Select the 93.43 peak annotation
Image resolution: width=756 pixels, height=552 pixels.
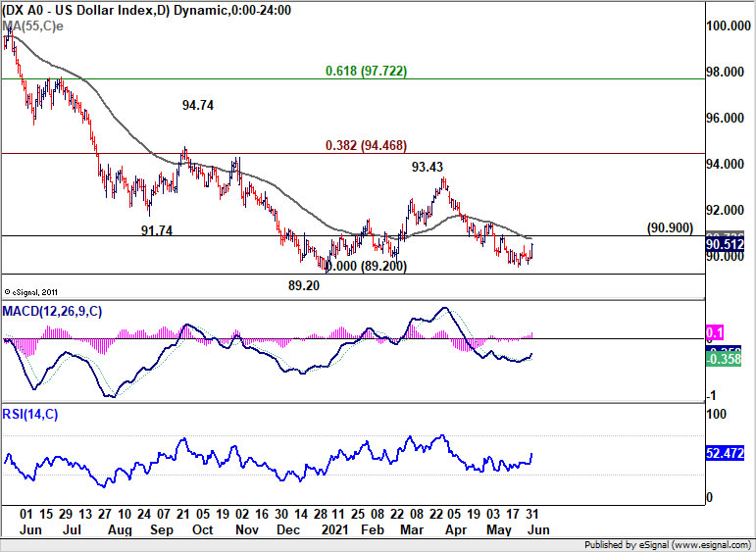(428, 167)
